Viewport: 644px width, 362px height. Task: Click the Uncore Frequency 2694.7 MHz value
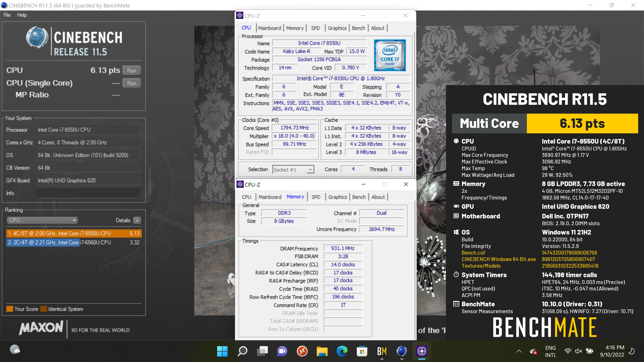[382, 229]
